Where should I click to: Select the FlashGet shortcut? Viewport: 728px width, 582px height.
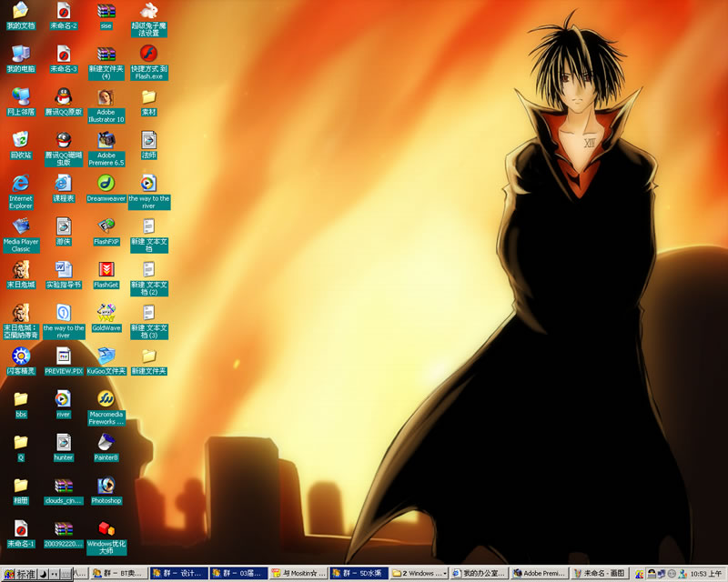pos(106,275)
